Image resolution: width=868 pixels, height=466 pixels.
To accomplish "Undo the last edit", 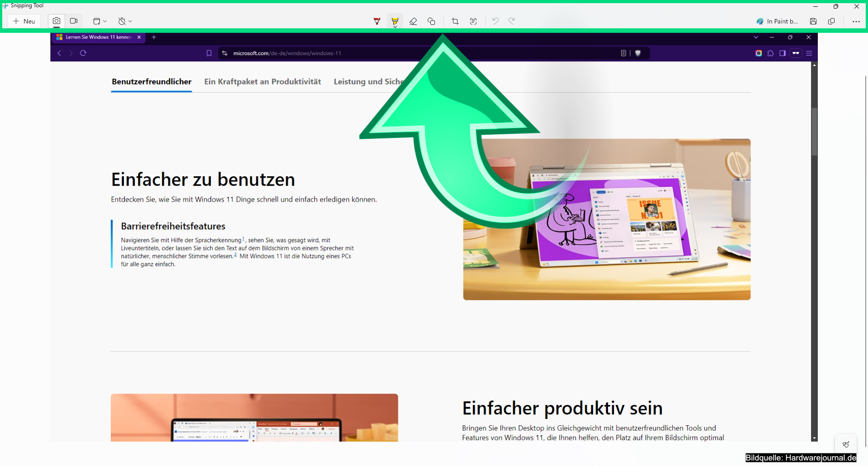I will tap(495, 21).
